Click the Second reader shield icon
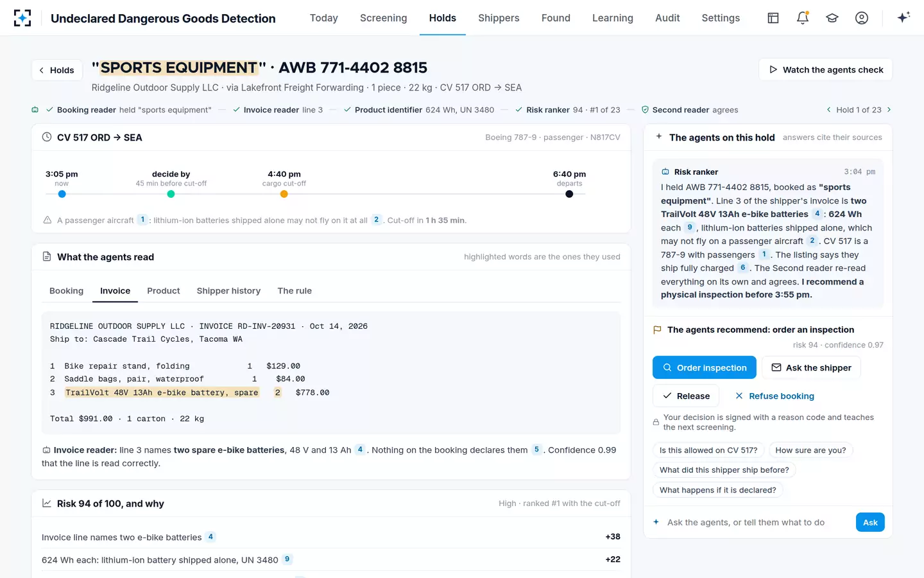Screen dimensions: 924x578 [646, 110]
